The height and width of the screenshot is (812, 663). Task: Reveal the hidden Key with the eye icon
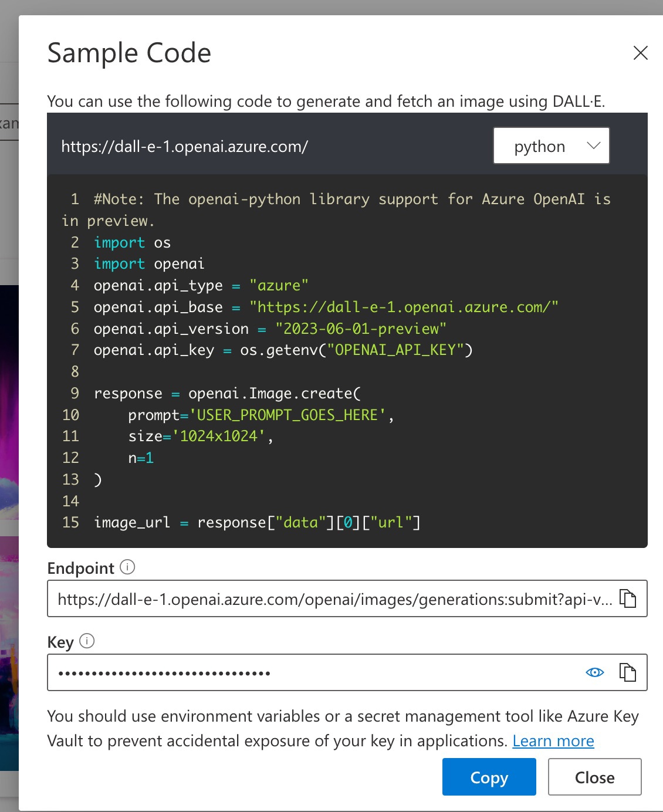(595, 672)
